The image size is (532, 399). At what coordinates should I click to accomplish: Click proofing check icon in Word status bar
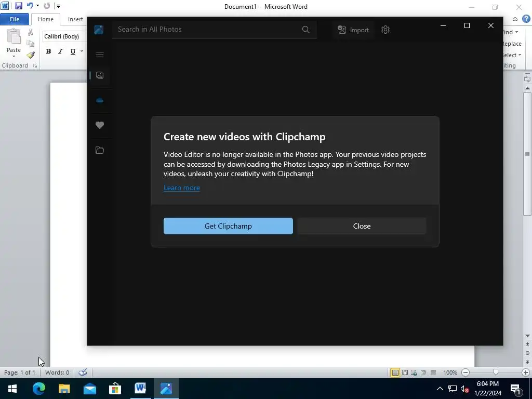tap(83, 373)
